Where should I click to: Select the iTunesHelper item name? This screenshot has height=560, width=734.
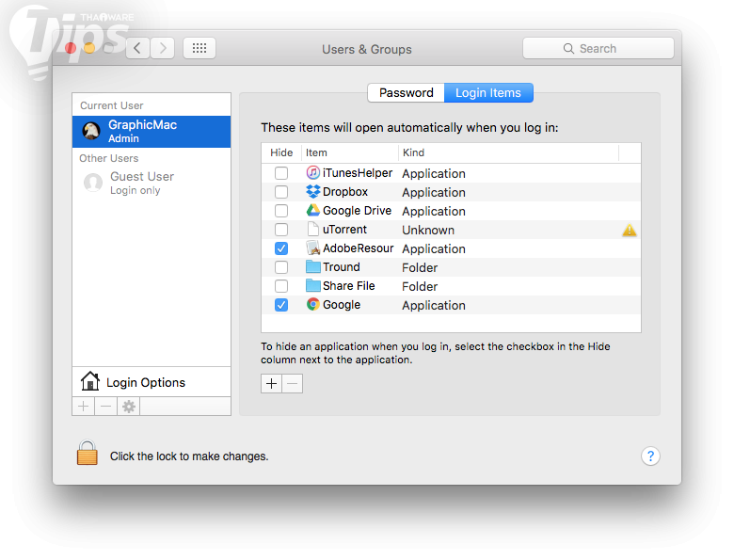[x=358, y=173]
